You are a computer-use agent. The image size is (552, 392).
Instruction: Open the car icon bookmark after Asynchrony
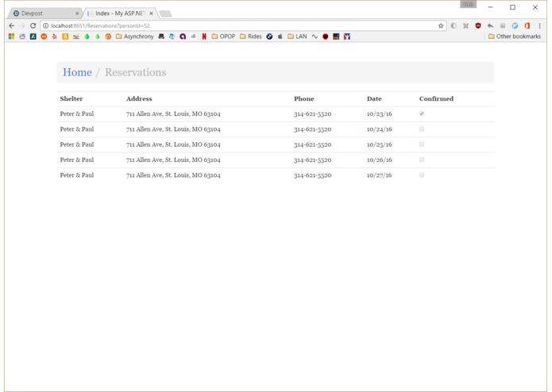click(161, 37)
